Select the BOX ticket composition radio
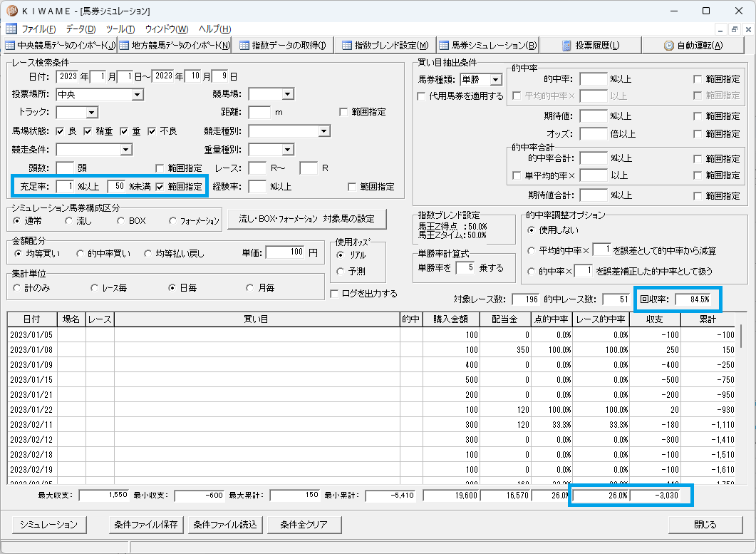This screenshot has width=756, height=554. (x=120, y=220)
